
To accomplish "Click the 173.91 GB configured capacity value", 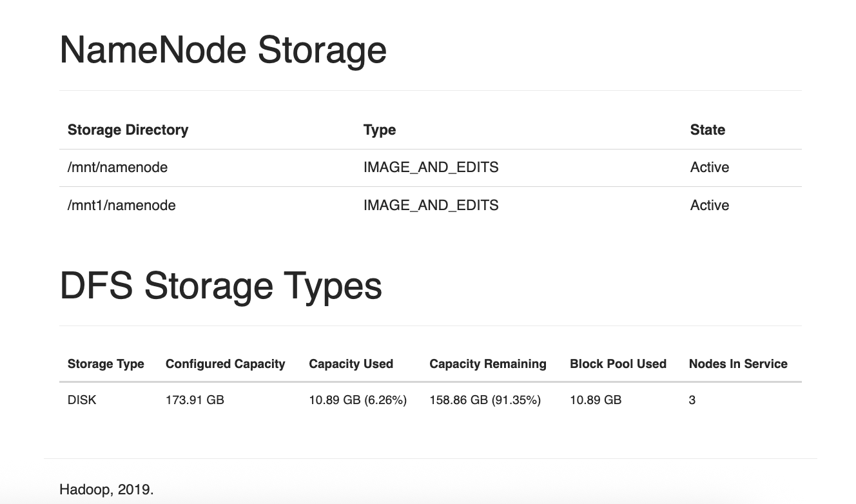I will (195, 400).
